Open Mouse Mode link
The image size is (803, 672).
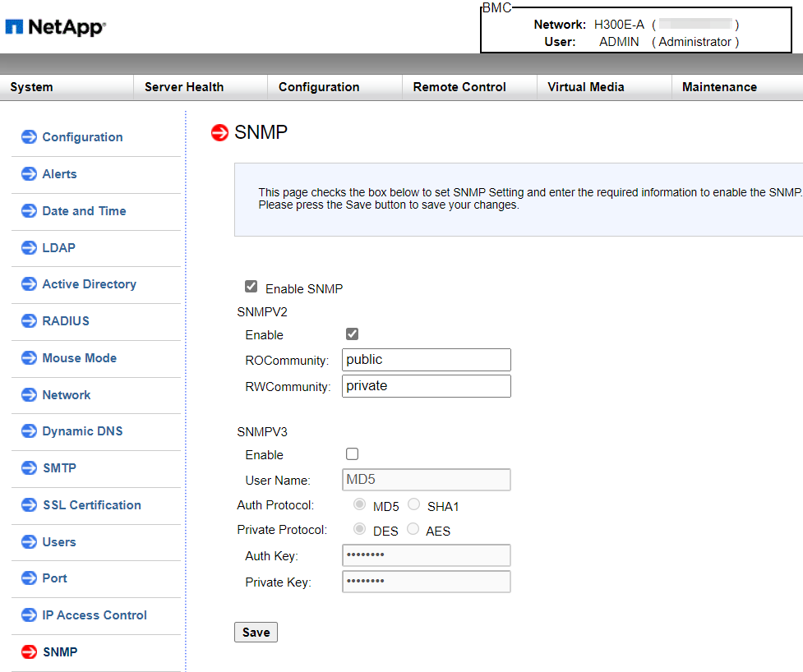[x=80, y=357]
